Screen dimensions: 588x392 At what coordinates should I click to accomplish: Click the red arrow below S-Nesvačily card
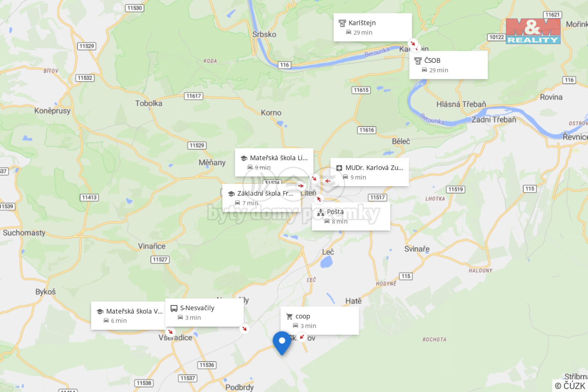[x=244, y=328]
